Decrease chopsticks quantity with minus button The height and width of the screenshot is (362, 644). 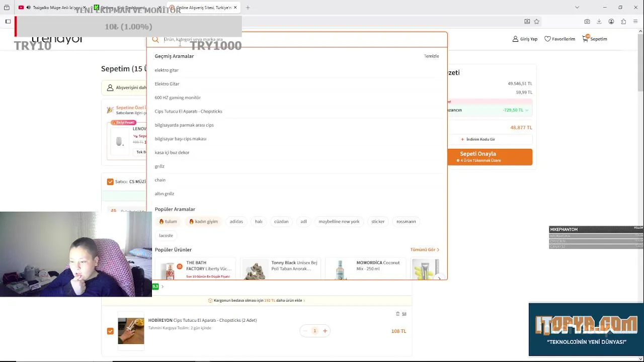click(305, 331)
